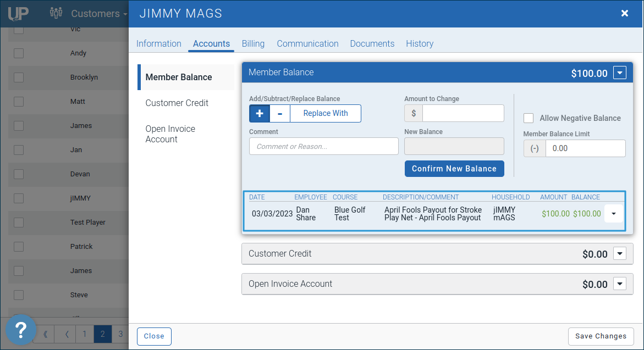Click the Dan Share employee cell
Viewport: 644px width, 350px height.
point(306,214)
